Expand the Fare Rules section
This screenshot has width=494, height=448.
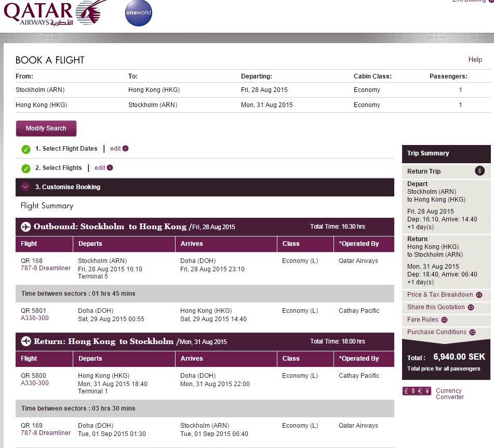click(x=444, y=320)
